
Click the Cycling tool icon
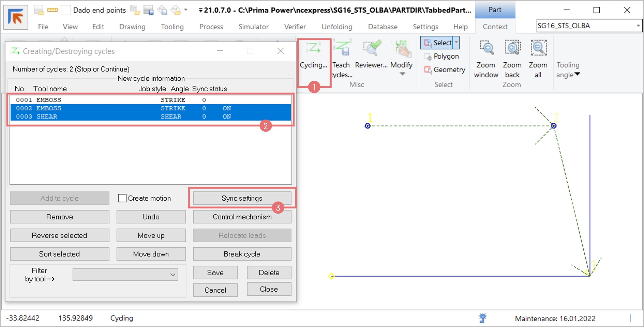coord(313,48)
